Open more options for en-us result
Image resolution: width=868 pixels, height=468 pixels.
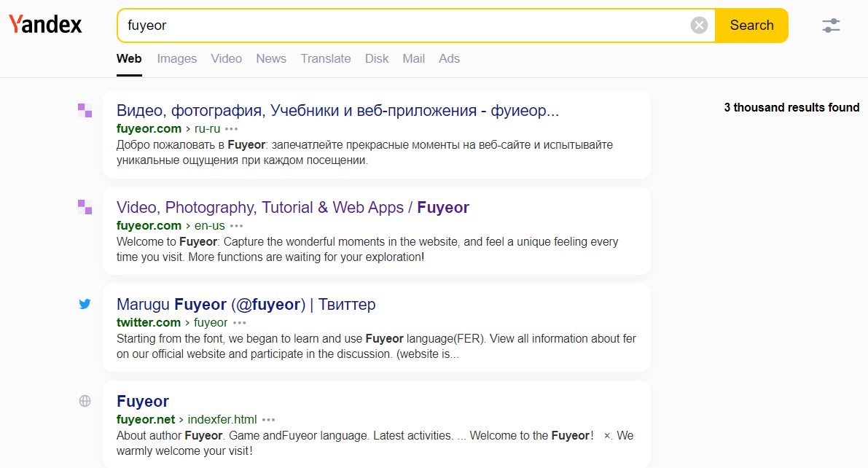click(236, 226)
